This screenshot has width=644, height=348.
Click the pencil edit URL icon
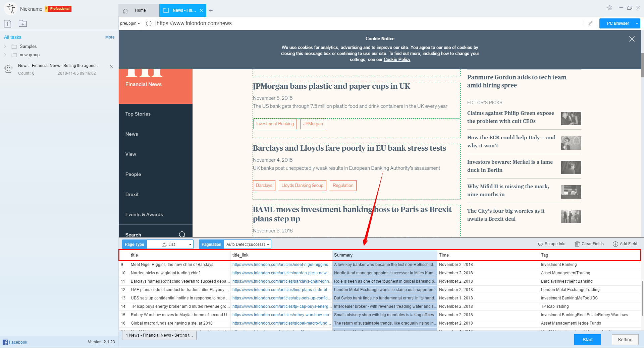[590, 23]
